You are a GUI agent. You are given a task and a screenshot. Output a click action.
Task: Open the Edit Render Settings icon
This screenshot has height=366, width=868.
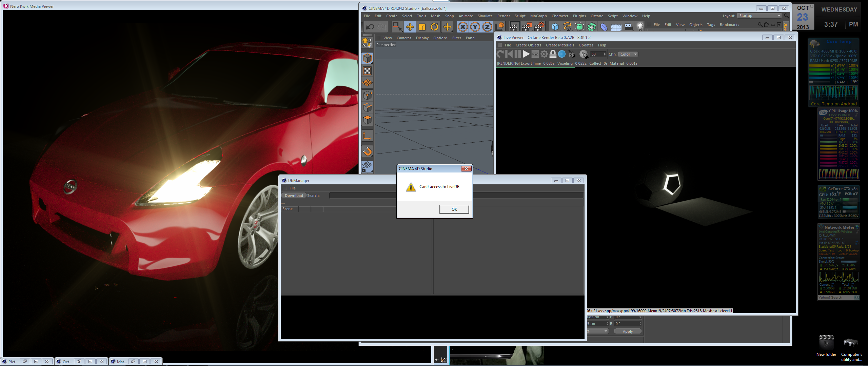tap(539, 27)
